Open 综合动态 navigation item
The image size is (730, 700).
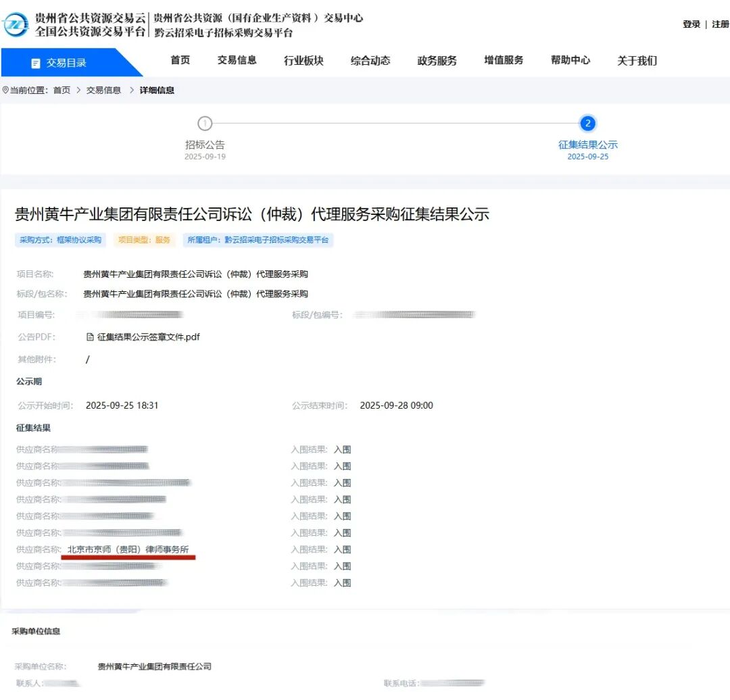370,60
